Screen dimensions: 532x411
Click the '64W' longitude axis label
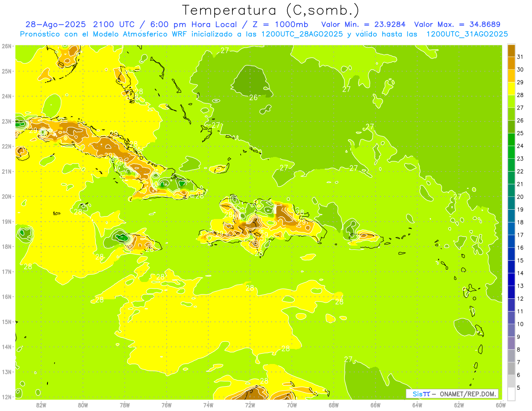417,405
